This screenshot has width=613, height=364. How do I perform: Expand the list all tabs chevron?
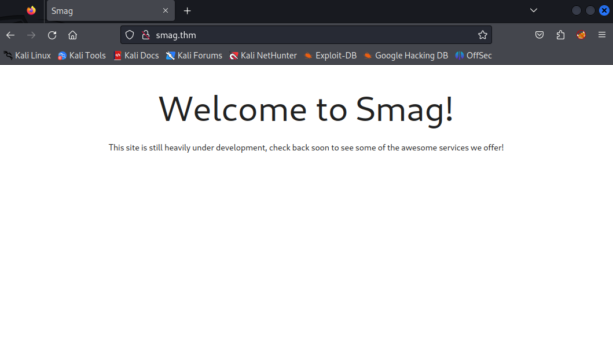[534, 10]
